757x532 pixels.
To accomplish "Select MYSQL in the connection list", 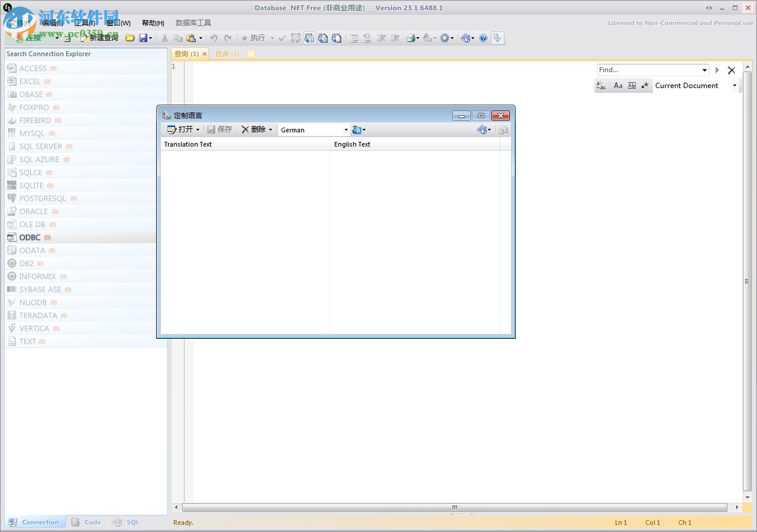I will [x=86, y=134].
